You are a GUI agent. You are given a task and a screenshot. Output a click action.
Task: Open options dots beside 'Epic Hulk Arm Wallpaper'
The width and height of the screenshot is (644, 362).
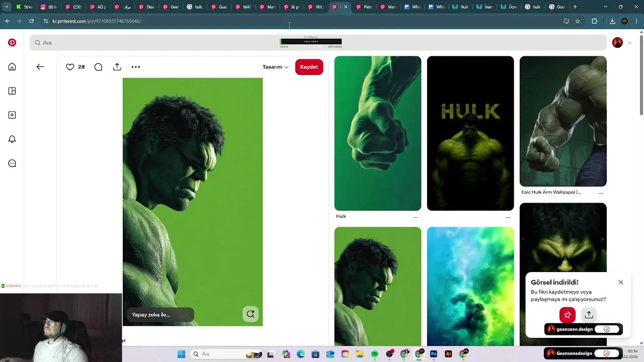coord(600,193)
